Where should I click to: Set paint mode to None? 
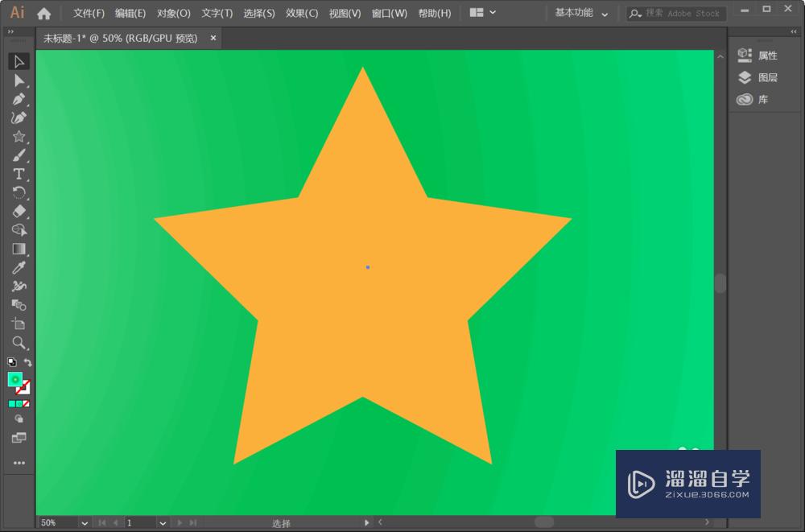click(27, 404)
